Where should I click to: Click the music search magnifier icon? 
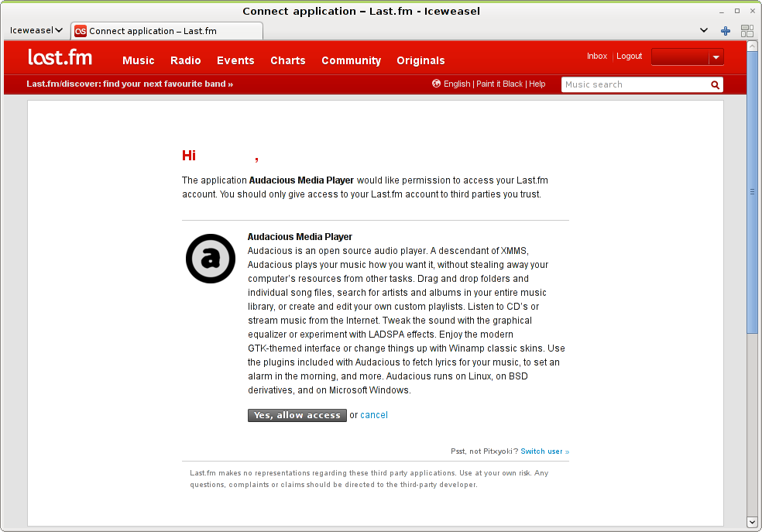pyautogui.click(x=715, y=85)
